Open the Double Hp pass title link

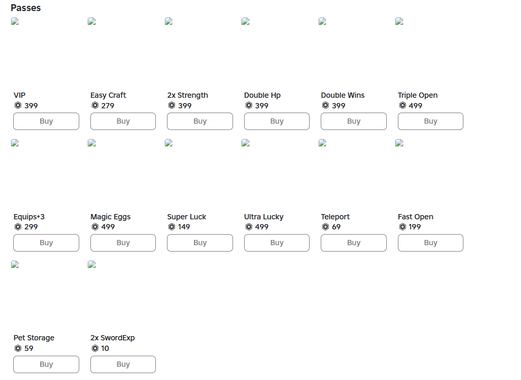(262, 95)
